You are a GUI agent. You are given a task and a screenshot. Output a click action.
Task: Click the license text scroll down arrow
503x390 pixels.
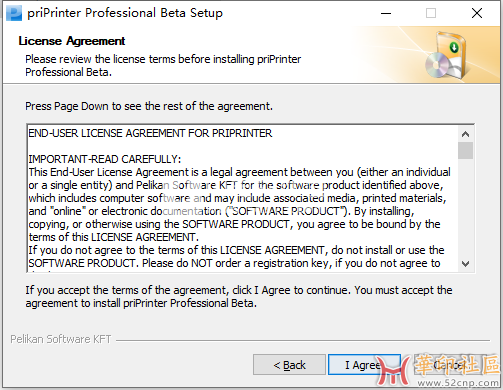click(465, 264)
